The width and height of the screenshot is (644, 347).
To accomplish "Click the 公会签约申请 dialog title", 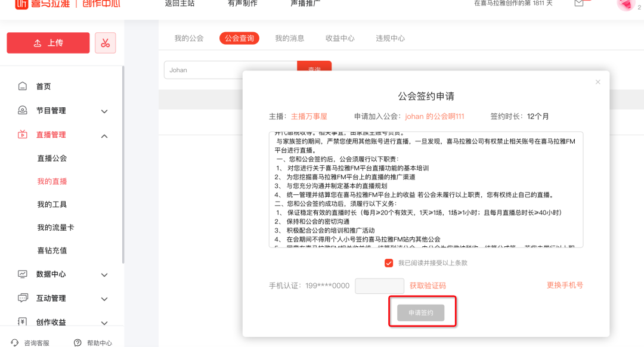I will [x=426, y=96].
